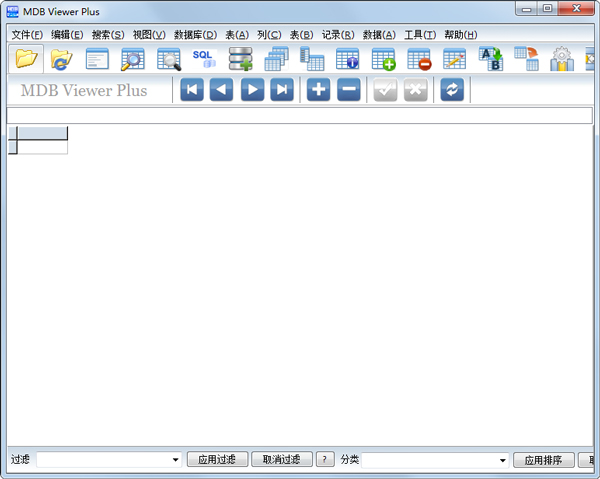
Task: Open the 编辑(E) menu
Action: 67,35
